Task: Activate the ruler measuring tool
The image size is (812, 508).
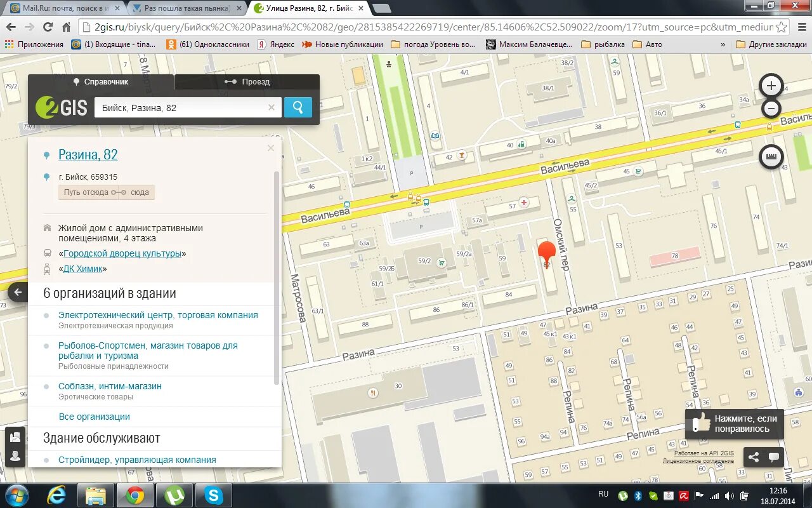Action: point(771,156)
